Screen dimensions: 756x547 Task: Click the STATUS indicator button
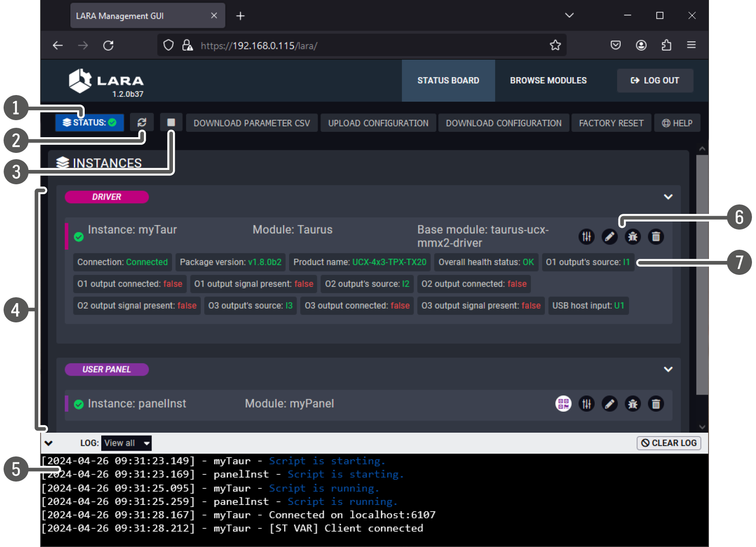[x=90, y=122]
